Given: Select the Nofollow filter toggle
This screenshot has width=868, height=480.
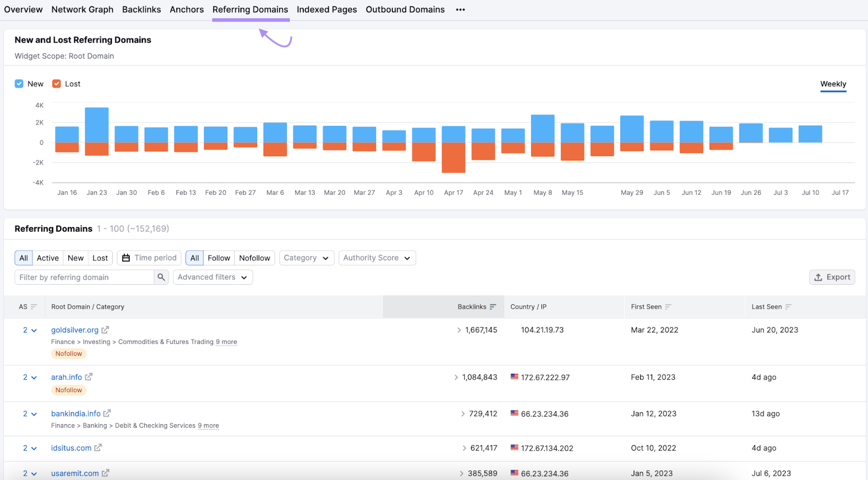Looking at the screenshot, I should pyautogui.click(x=254, y=258).
